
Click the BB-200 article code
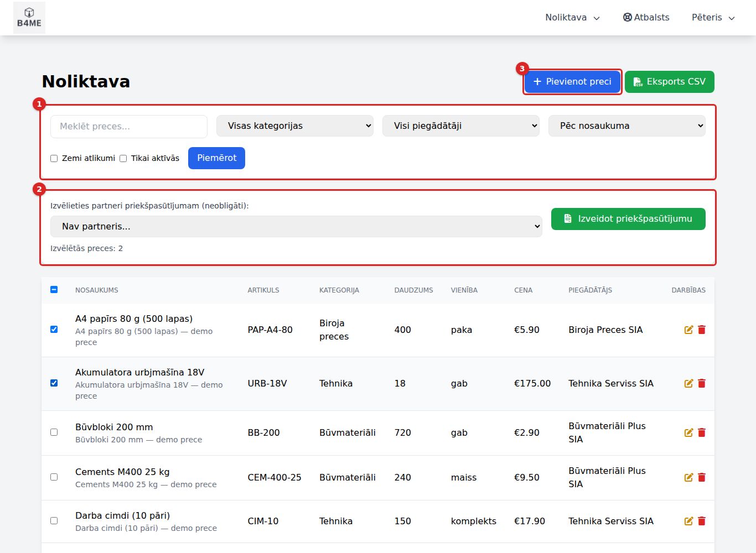263,432
